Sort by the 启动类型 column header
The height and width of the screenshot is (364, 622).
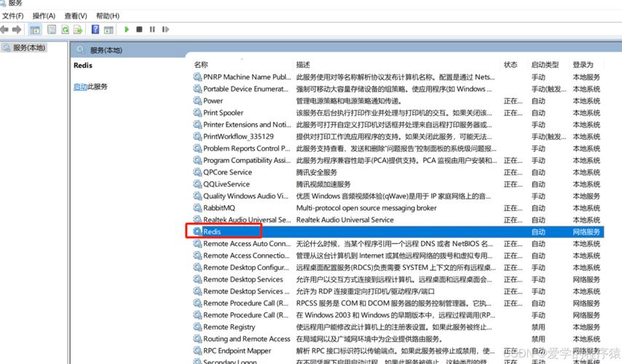545,65
